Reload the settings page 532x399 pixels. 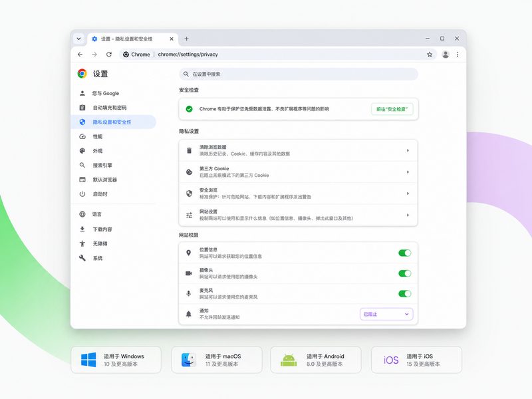109,55
